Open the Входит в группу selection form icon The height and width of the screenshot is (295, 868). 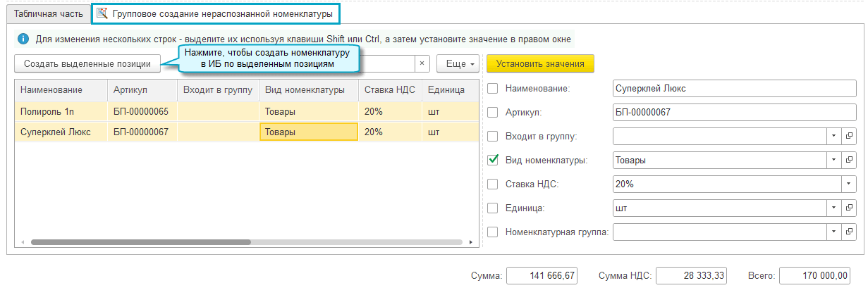(x=849, y=136)
